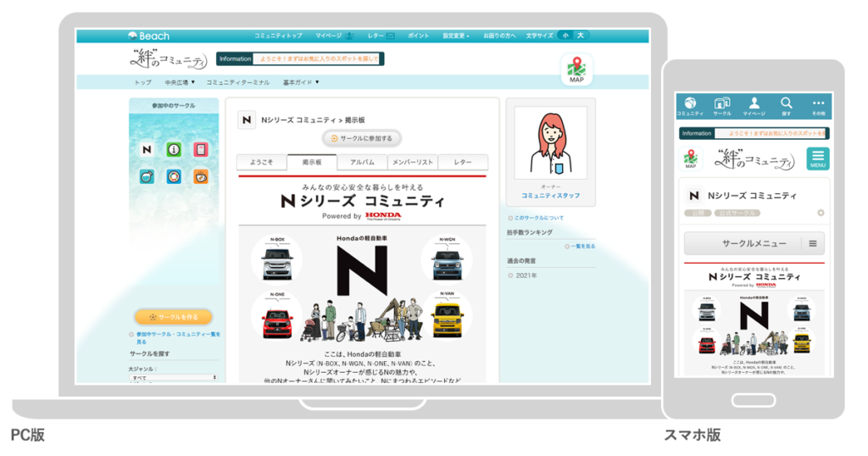Click the N logo beside the breadcrumb
Image resolution: width=868 pixels, height=456 pixels.
[247, 120]
